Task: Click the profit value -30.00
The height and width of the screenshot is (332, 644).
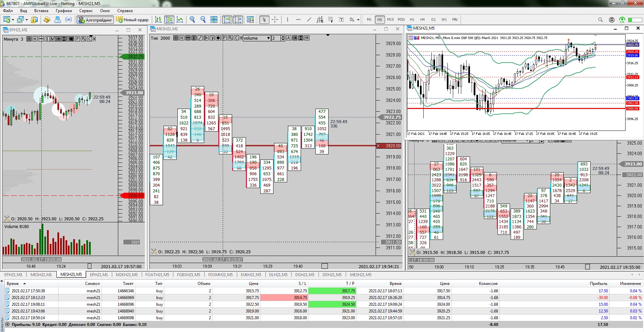Action: coord(602,297)
